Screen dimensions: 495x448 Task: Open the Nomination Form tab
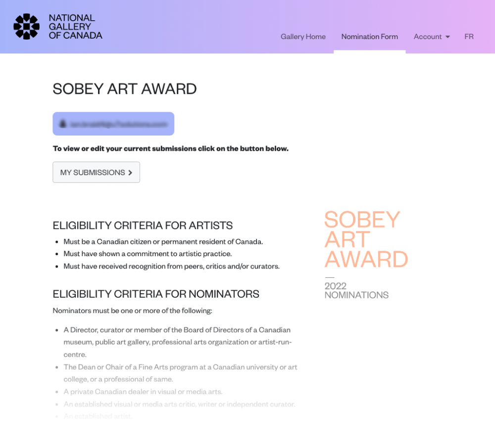point(369,37)
